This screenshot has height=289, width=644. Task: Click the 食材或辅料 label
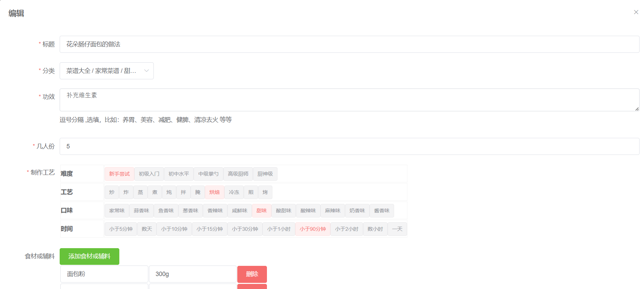40,256
